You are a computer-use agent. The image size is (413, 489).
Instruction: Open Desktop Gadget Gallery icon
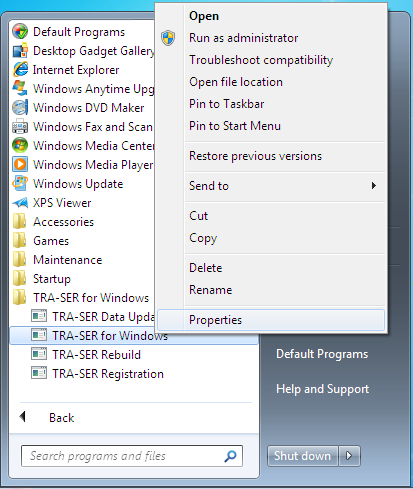coord(20,51)
